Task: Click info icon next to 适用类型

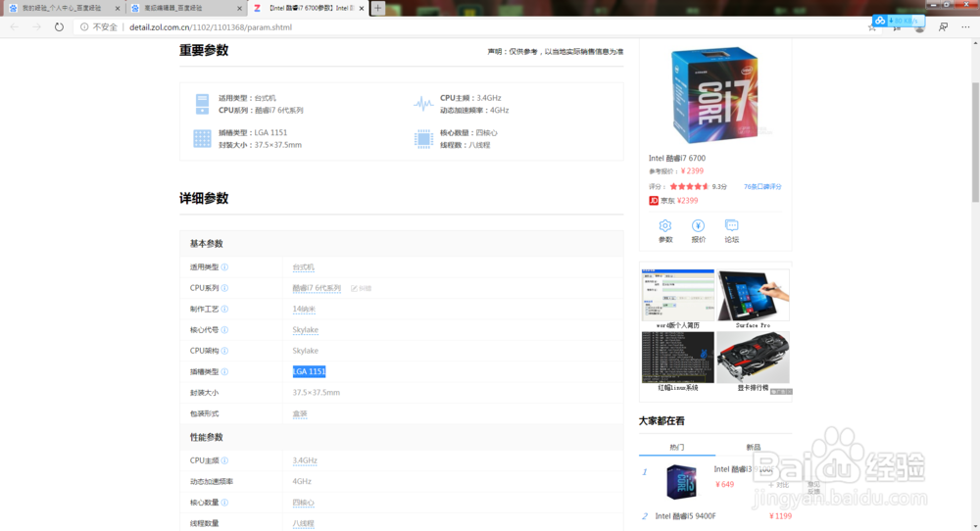Action: click(x=224, y=266)
